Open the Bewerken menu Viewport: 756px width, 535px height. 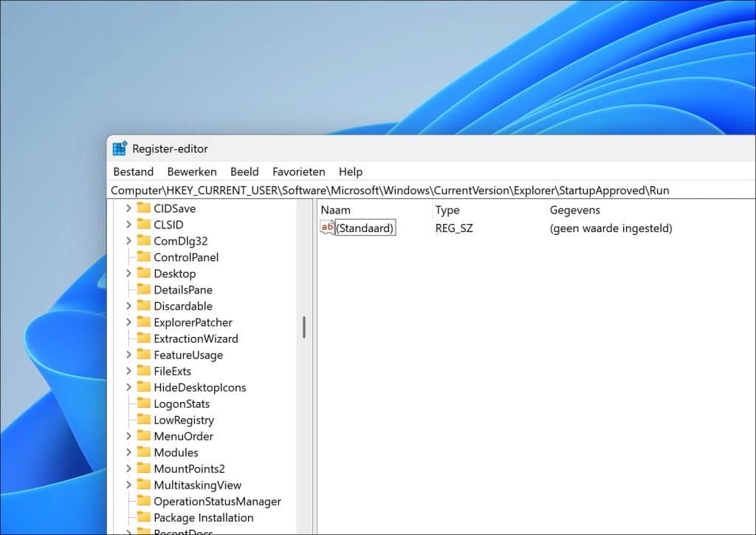192,171
